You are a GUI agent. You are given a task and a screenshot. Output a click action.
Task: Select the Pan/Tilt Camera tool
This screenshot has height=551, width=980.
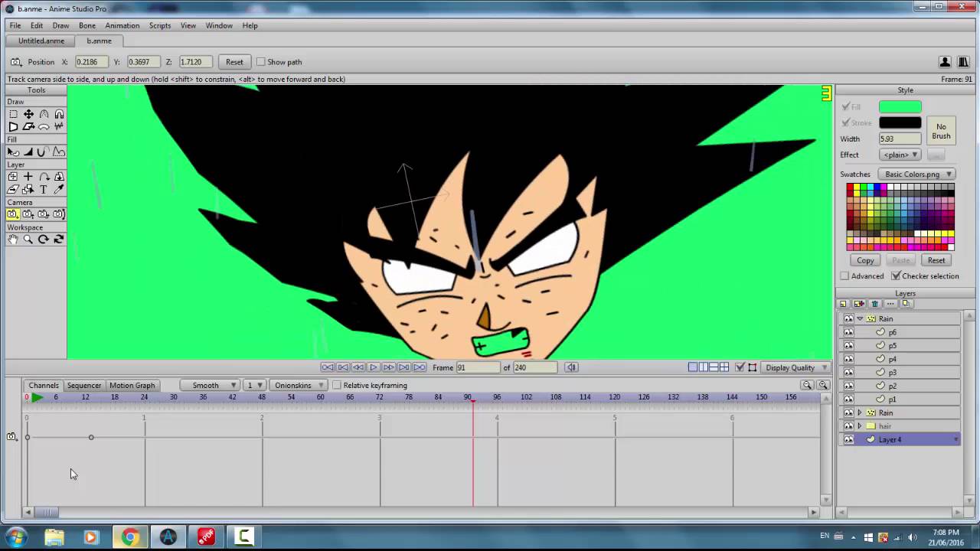(59, 214)
